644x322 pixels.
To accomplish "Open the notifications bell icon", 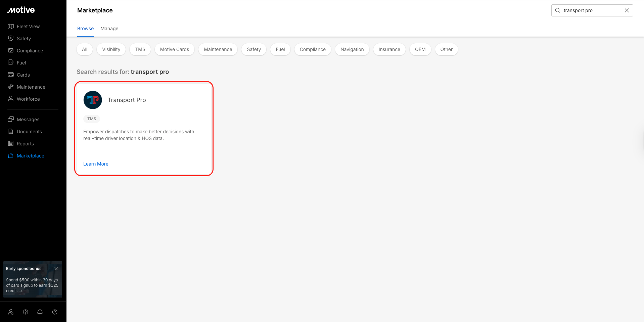I will point(40,312).
